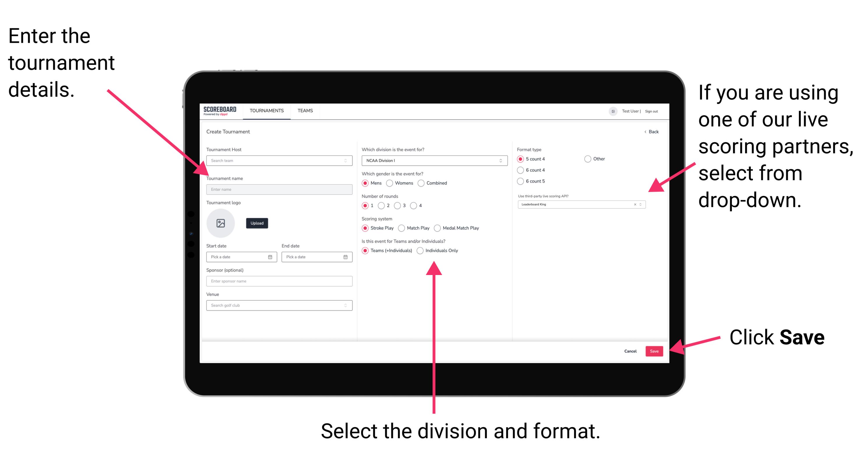Click the Venue search dropdown icon
868x467 pixels.
point(345,305)
